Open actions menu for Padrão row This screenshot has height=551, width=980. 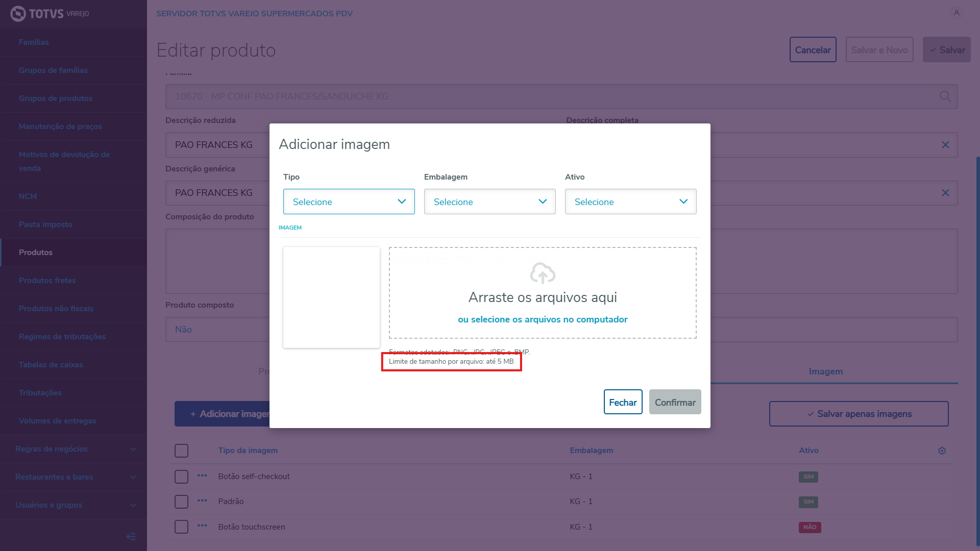click(x=202, y=501)
